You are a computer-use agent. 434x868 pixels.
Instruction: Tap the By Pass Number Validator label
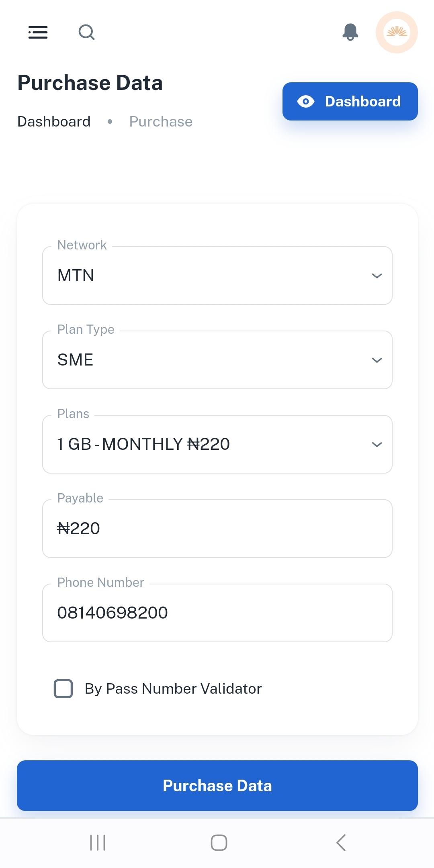(x=173, y=688)
